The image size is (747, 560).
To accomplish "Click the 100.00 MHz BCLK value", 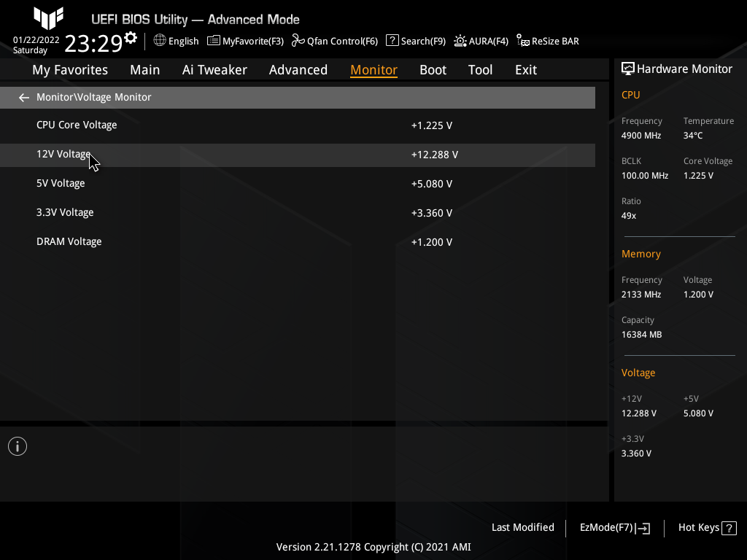I will pyautogui.click(x=645, y=176).
